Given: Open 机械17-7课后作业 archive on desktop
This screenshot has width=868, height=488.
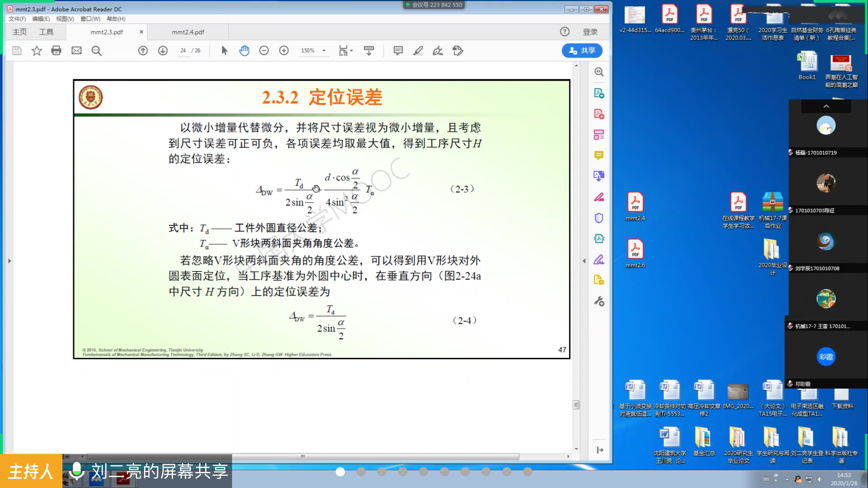Looking at the screenshot, I should coord(773,210).
